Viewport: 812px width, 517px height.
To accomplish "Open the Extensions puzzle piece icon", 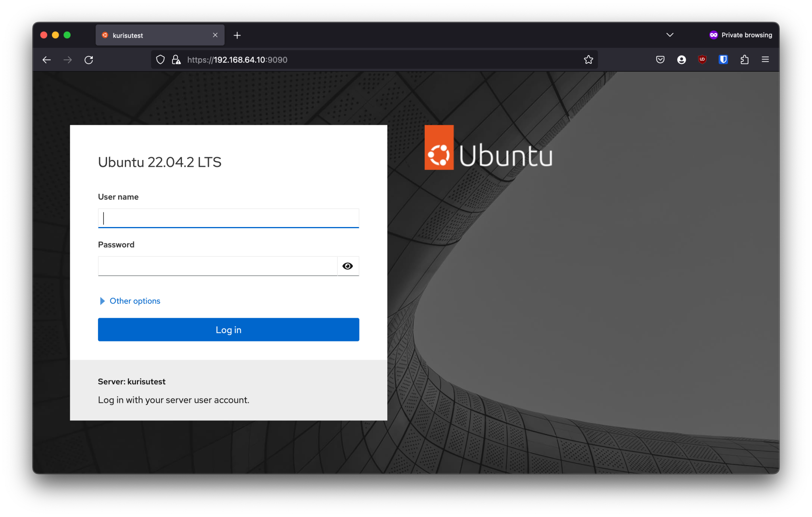I will (x=744, y=60).
